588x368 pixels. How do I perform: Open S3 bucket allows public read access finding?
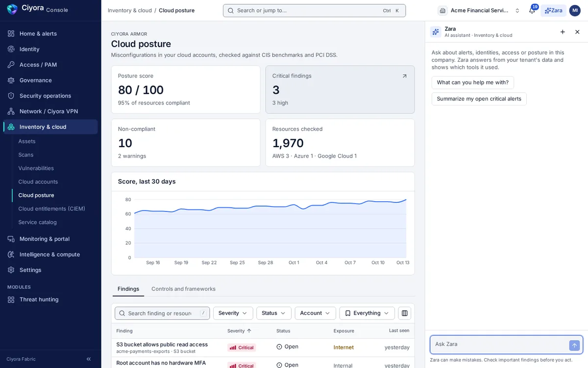162,344
